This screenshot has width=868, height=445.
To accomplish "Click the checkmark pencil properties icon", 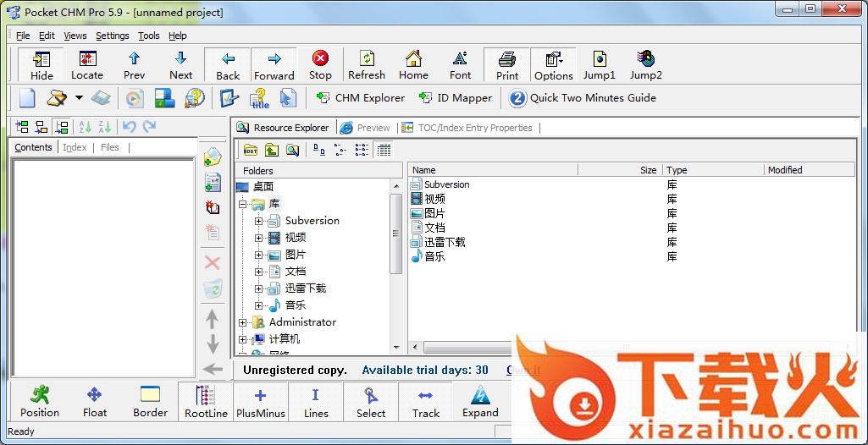I will [x=229, y=98].
